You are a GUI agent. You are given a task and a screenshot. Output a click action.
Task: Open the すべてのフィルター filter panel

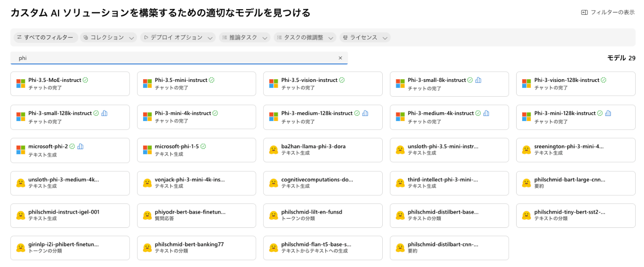pyautogui.click(x=45, y=37)
